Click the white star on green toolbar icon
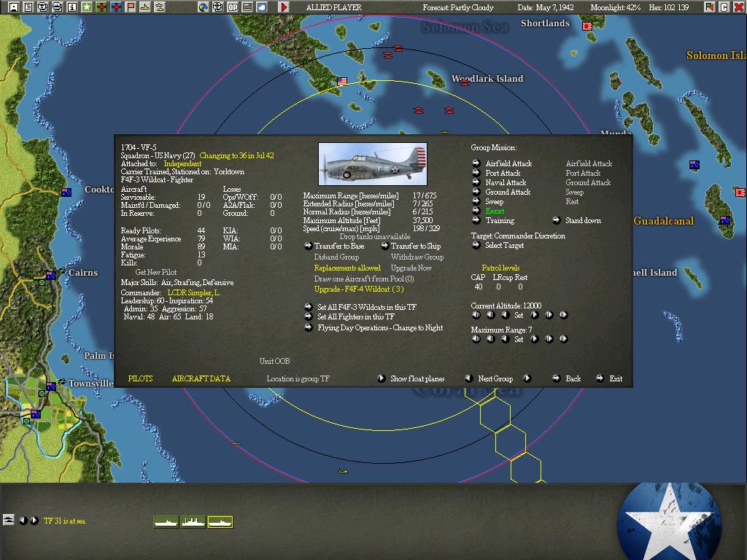Screen dimensions: 747x560 pos(86,7)
